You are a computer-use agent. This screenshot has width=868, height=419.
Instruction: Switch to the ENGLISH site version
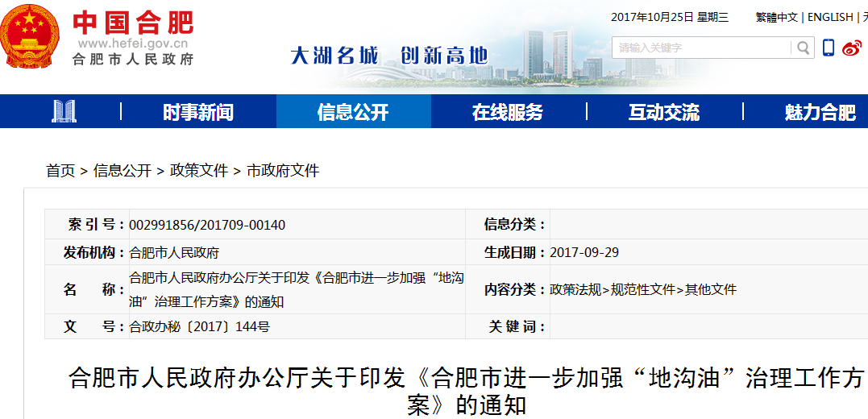point(829,17)
